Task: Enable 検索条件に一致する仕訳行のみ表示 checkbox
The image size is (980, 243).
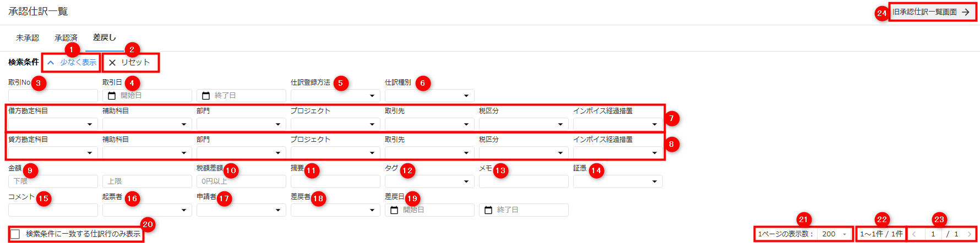Action: (15, 234)
